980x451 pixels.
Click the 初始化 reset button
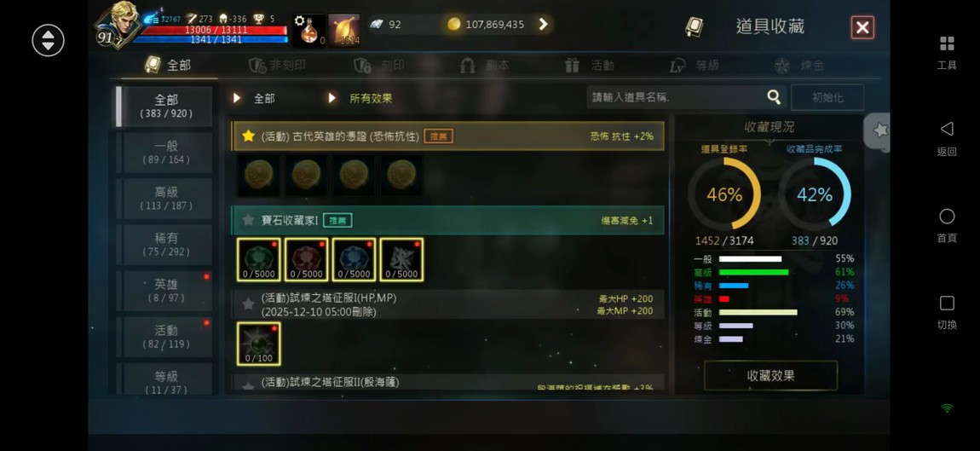[827, 97]
